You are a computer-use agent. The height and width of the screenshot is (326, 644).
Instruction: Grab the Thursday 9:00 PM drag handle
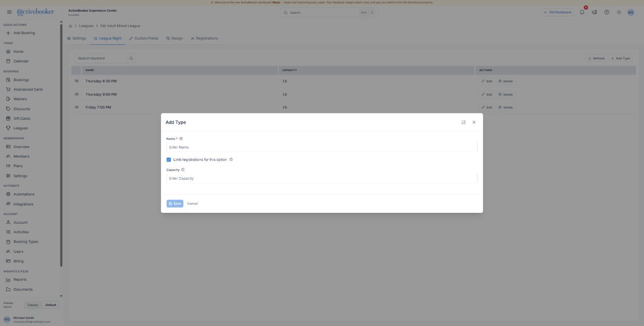point(76,94)
